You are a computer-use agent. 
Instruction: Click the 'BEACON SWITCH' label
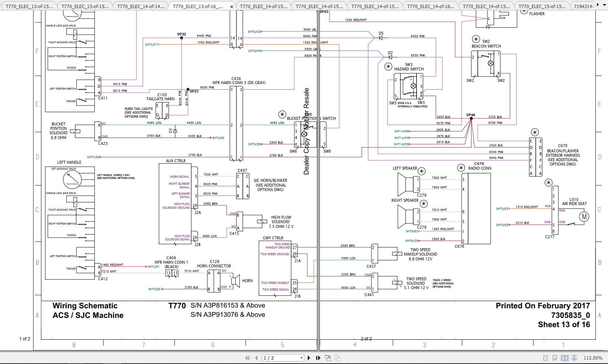(x=486, y=46)
